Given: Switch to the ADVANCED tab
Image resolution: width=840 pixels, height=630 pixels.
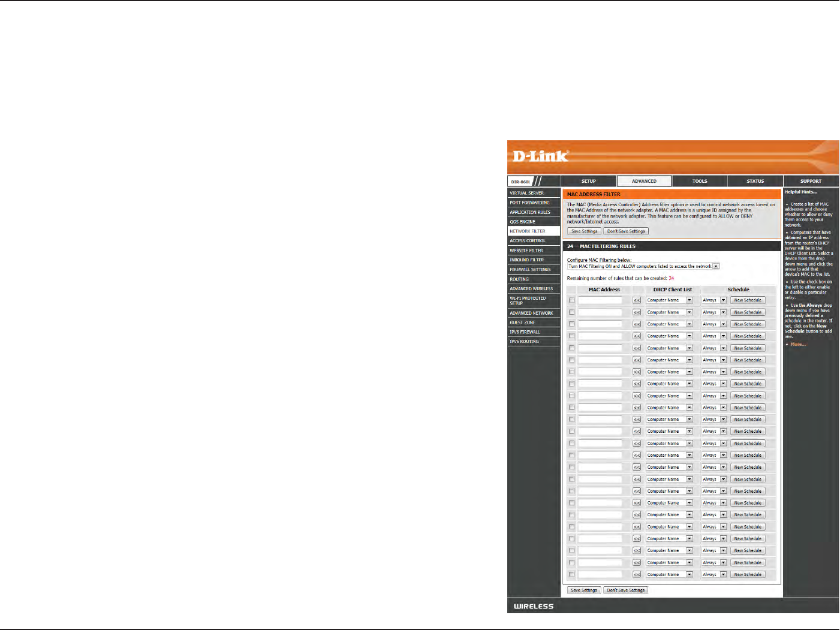Looking at the screenshot, I should (x=644, y=181).
